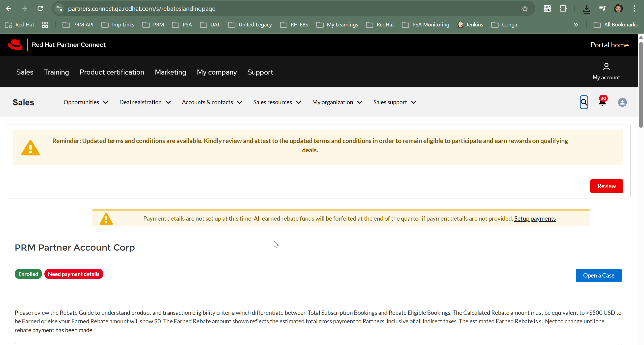644x345 pixels.
Task: Click the search magnifier icon
Action: (584, 102)
